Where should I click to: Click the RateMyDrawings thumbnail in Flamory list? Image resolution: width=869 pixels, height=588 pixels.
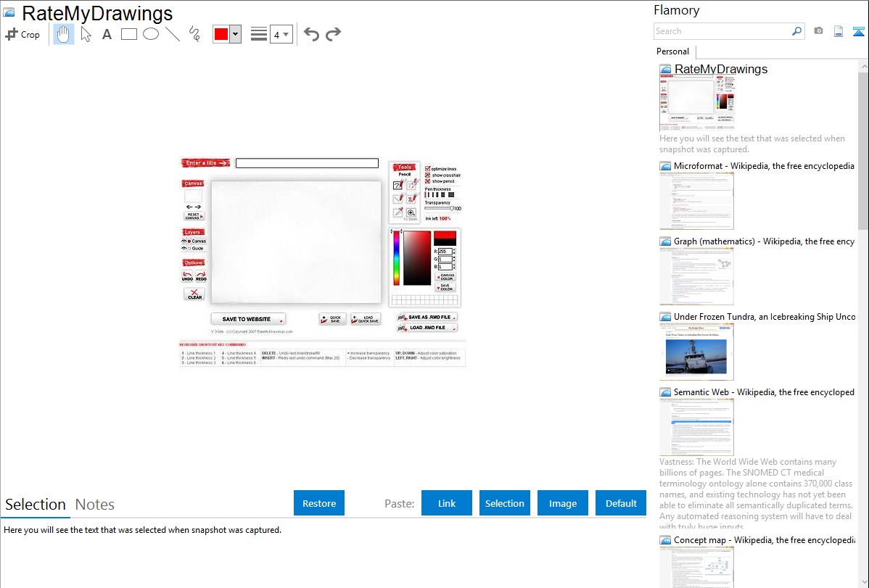pos(696,103)
